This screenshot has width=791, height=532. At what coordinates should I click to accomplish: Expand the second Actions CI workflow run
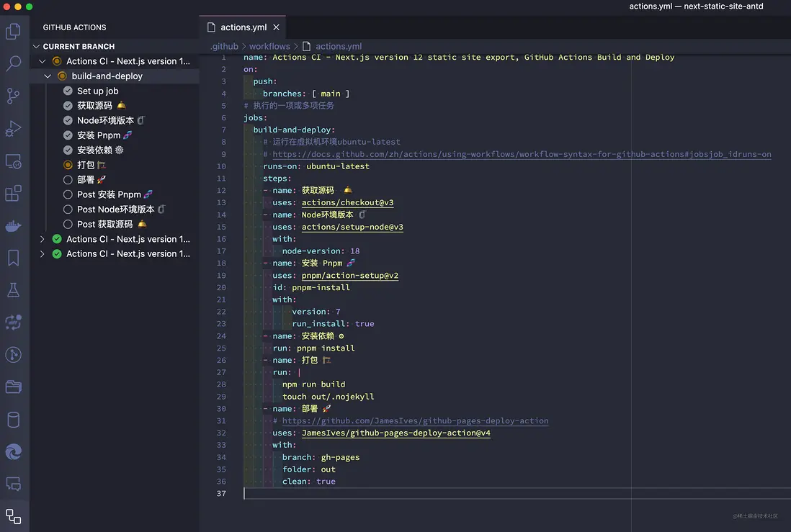43,239
